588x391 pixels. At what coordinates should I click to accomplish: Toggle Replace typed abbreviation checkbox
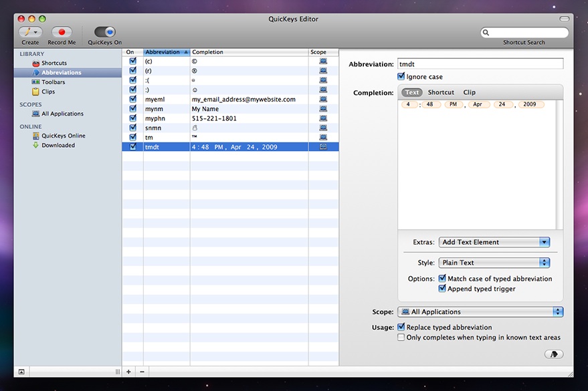pos(401,327)
